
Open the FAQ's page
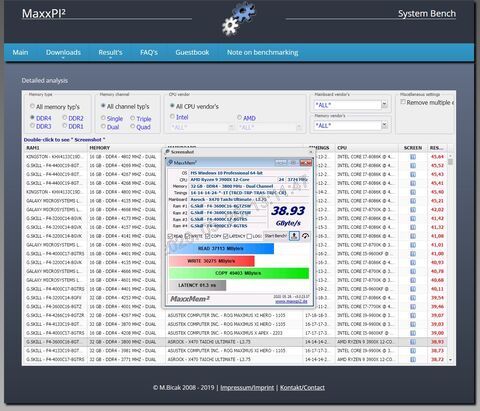(149, 52)
